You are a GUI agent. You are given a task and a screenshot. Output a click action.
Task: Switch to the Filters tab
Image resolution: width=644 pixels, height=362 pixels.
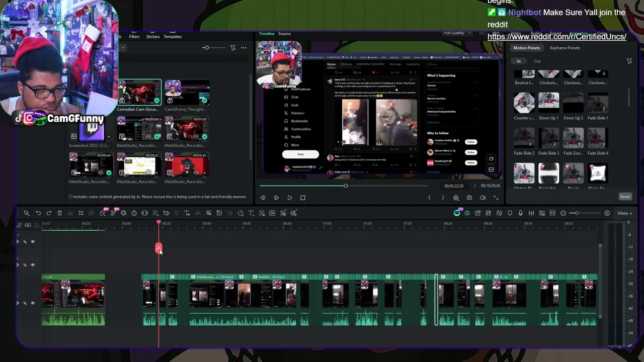coord(134,37)
